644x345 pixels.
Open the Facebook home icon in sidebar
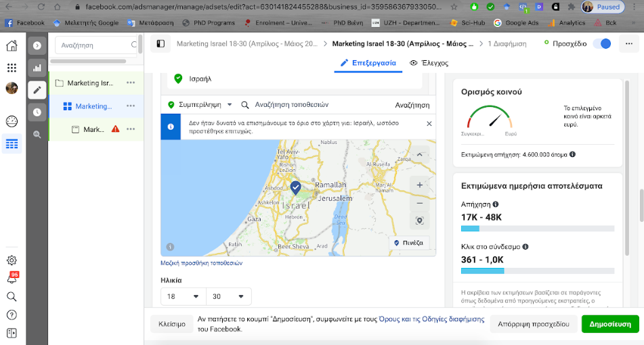[12, 45]
